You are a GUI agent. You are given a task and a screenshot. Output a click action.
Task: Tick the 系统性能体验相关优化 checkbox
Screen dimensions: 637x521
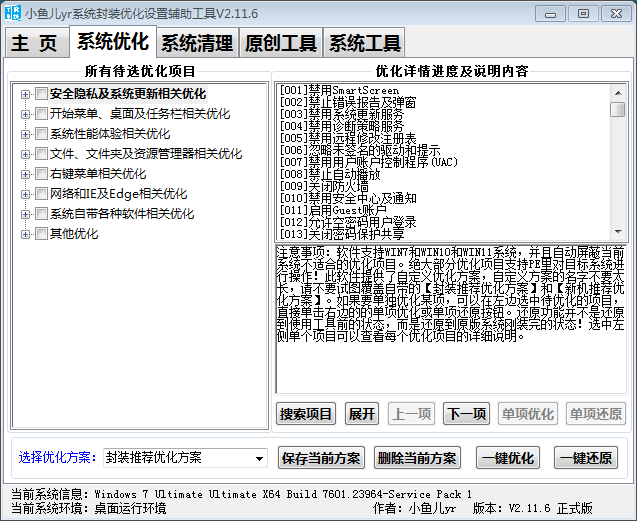[41, 134]
